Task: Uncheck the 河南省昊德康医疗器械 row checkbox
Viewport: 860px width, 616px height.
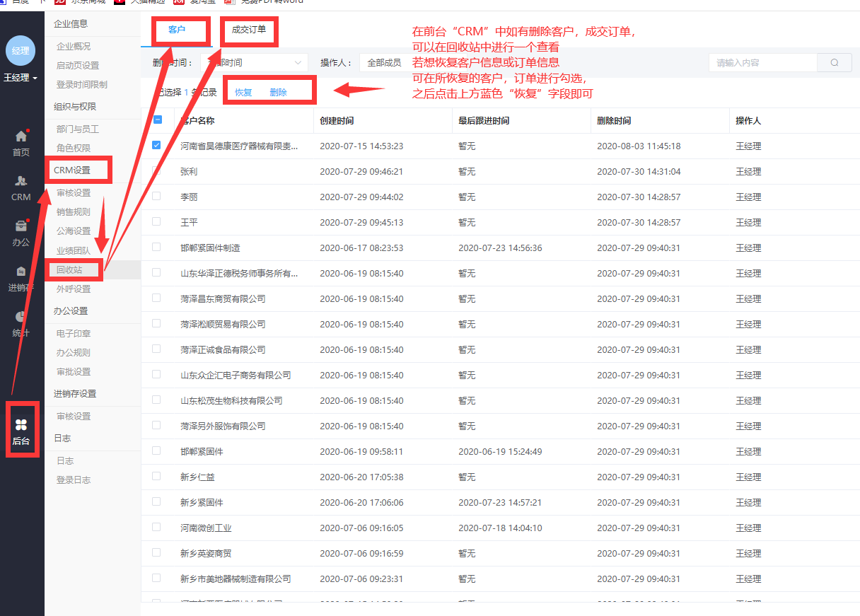Action: pyautogui.click(x=157, y=145)
